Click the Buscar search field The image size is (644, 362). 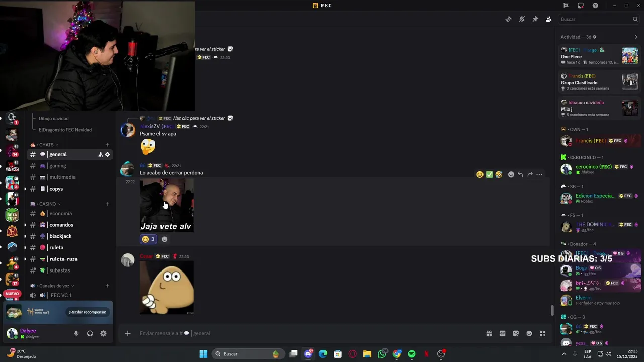[599, 19]
